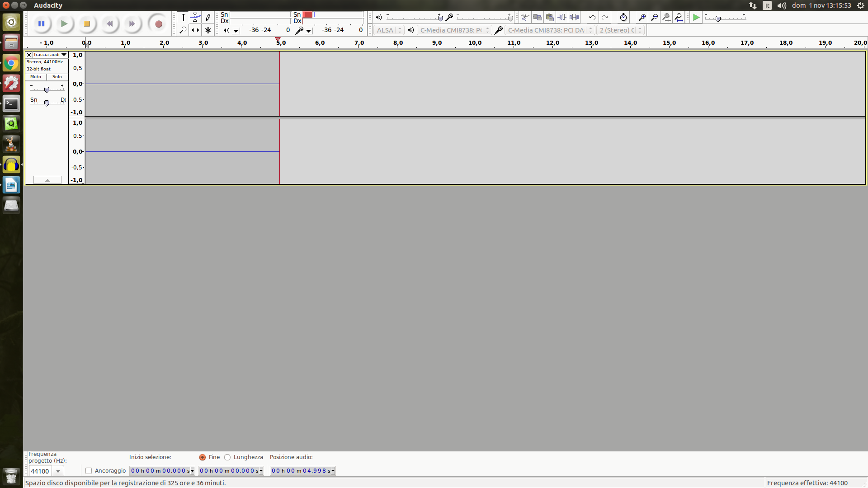Select the Envelope tool
Screen dimensions: 868x488
(x=195, y=18)
